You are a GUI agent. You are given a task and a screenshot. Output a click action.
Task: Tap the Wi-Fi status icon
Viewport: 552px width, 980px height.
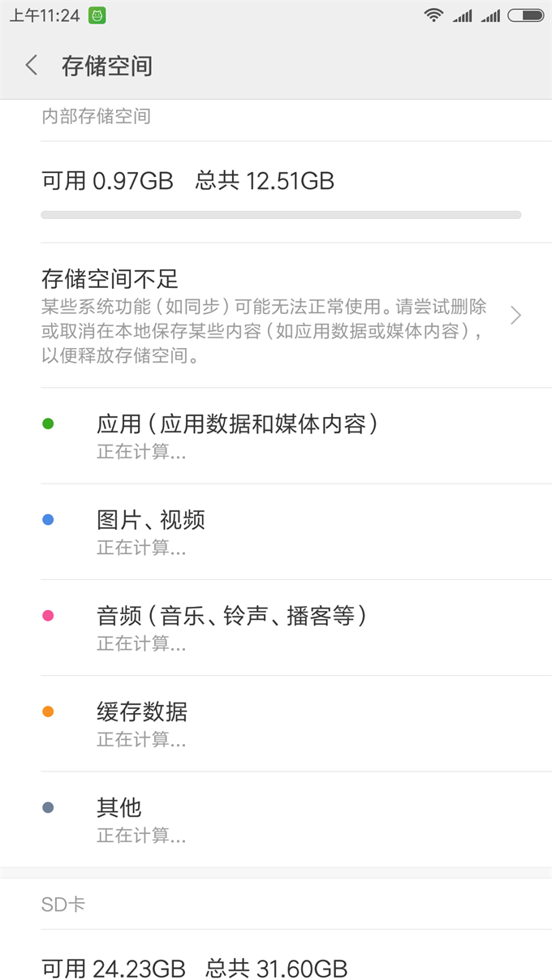coord(434,15)
